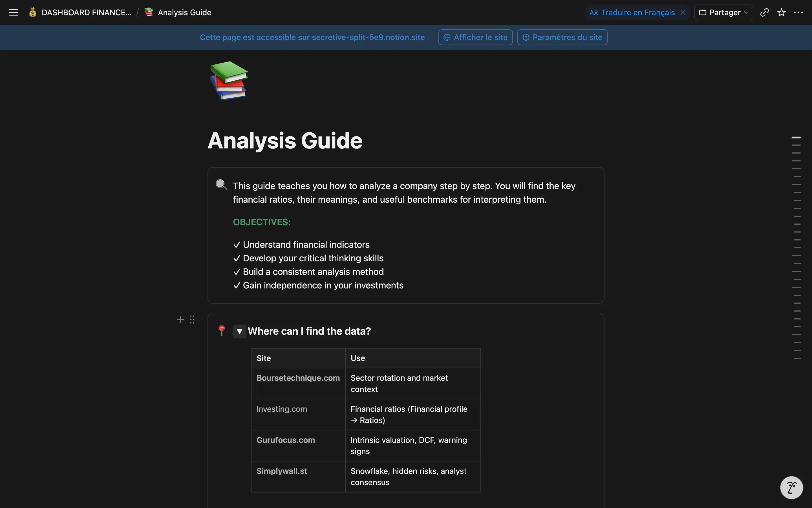Click the Site column header cell
This screenshot has height=508, width=812.
[x=298, y=358]
